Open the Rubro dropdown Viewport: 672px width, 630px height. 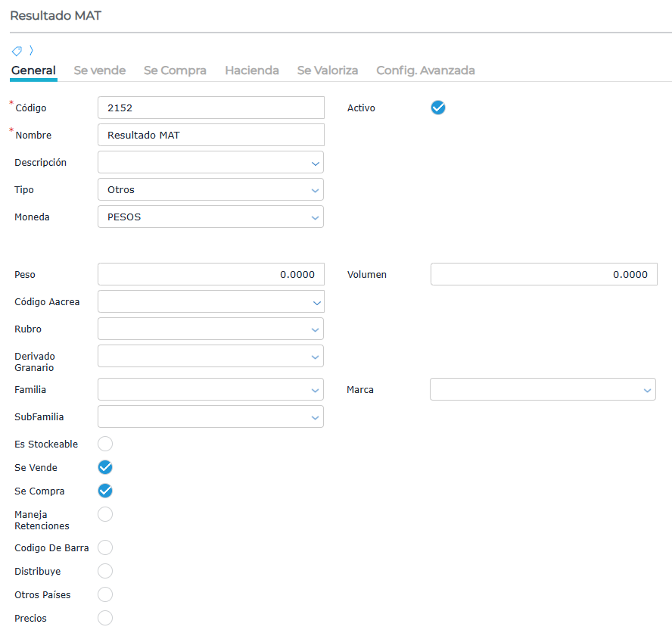(x=210, y=329)
